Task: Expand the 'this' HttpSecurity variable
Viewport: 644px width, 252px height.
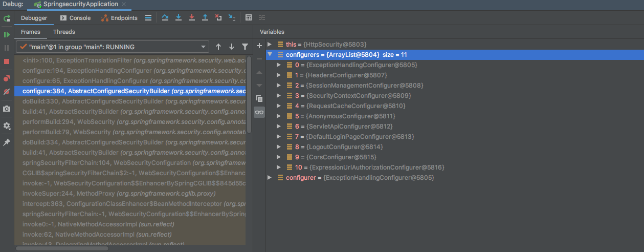Action: [270, 45]
